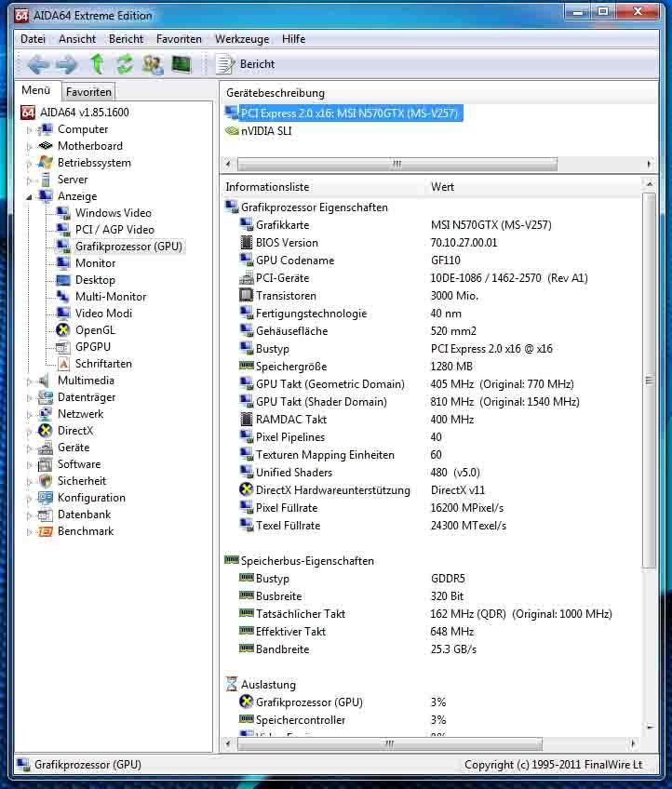Image resolution: width=672 pixels, height=789 pixels.
Task: Select the Bandbreite row
Action: [433, 649]
